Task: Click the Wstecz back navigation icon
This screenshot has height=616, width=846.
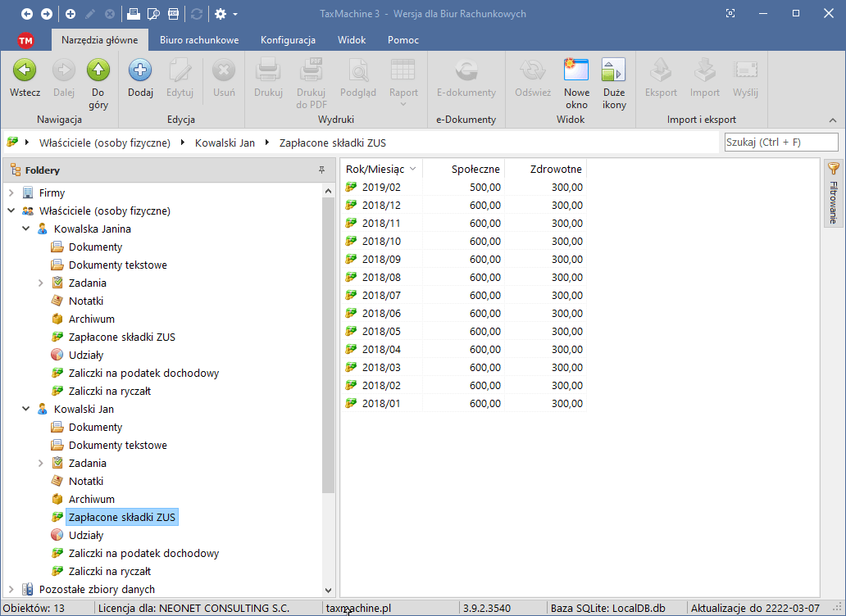Action: (25, 71)
